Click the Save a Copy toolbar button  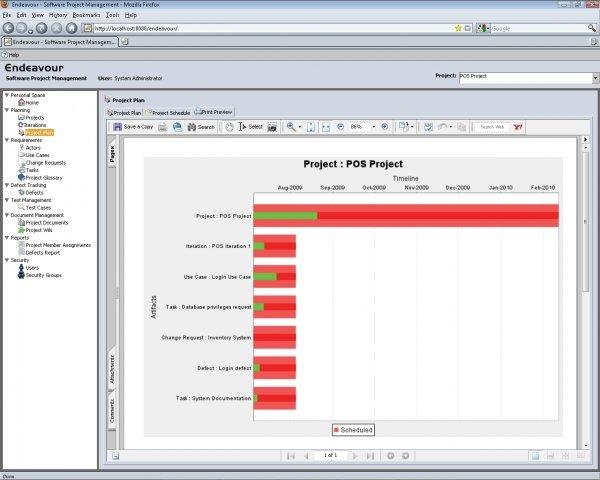point(133,127)
